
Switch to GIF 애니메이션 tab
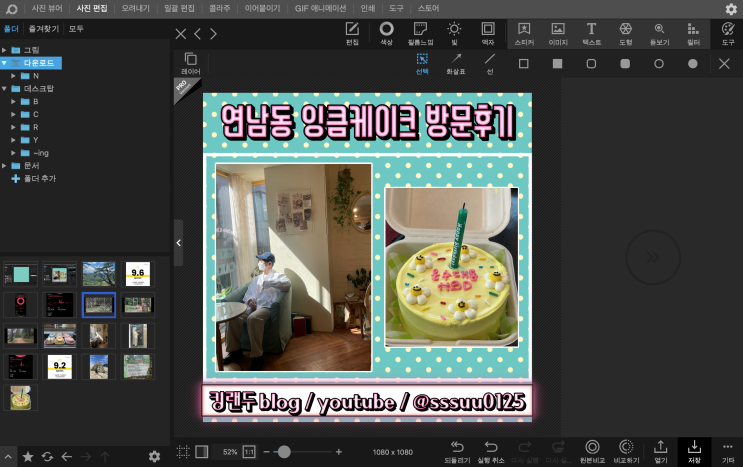(320, 8)
